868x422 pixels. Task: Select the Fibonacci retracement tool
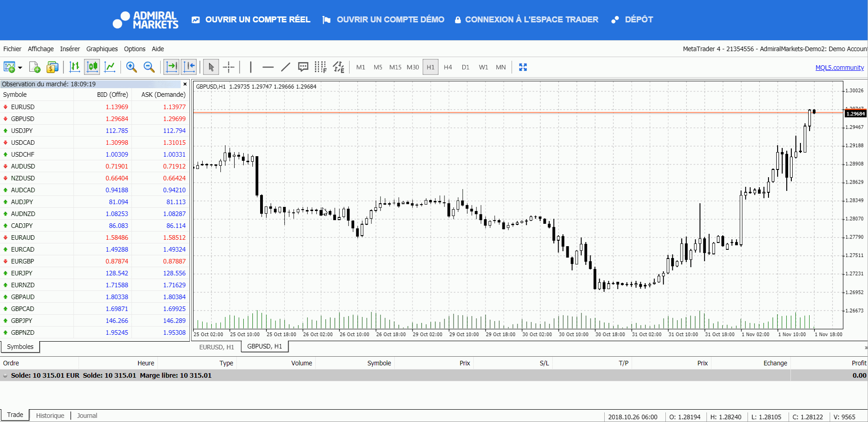(x=321, y=67)
